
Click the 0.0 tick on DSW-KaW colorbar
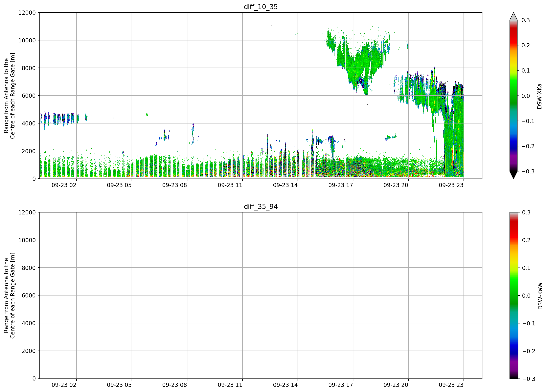tap(526, 295)
